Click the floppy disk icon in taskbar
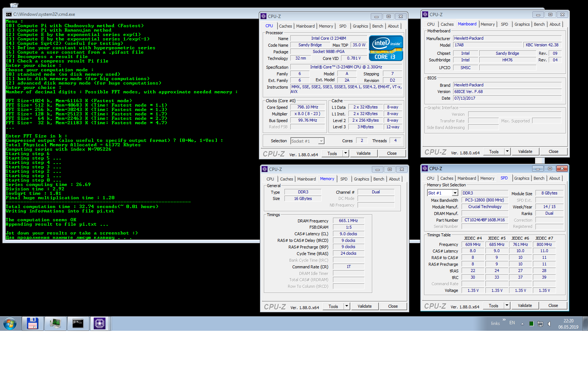The width and height of the screenshot is (588, 365). pyautogui.click(x=33, y=323)
